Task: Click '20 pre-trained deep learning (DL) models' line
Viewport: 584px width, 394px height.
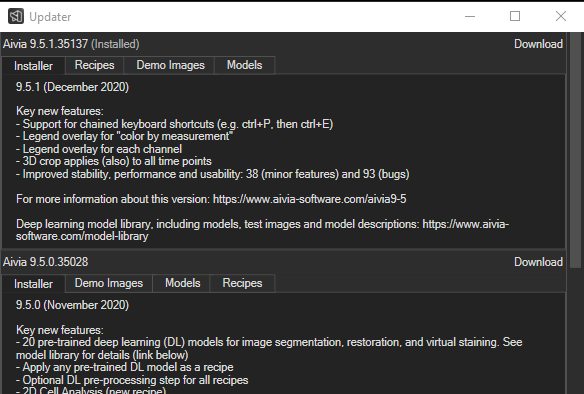Action: coord(269,348)
